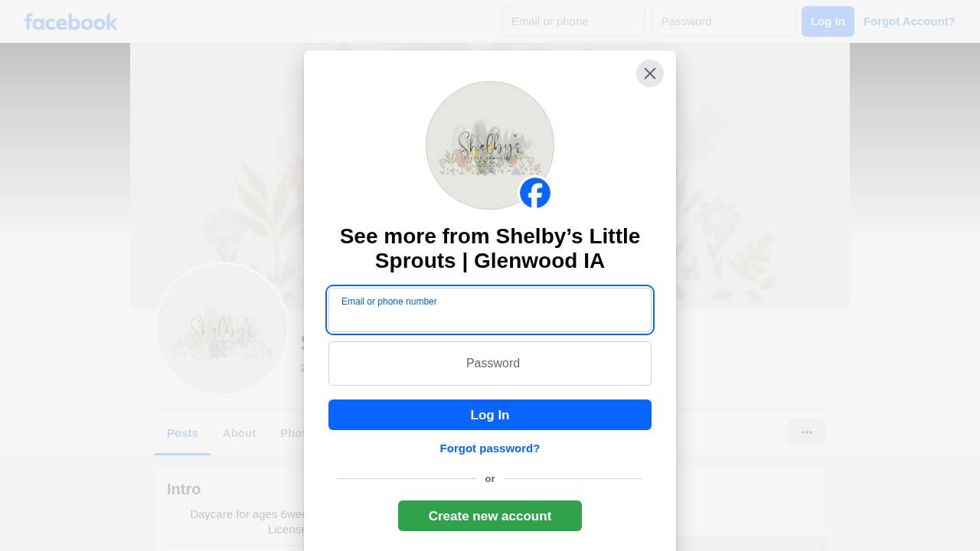The image size is (980, 551).
Task: Open the partially hidden Photos tab
Action: [x=292, y=433]
